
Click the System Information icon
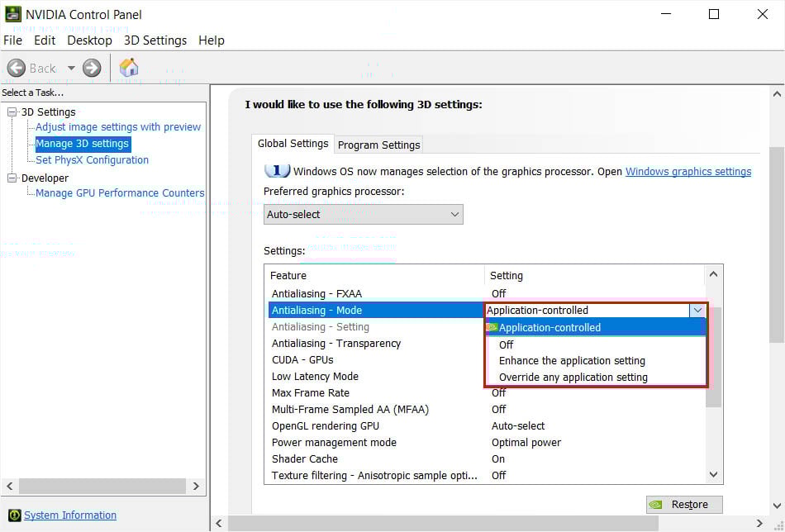click(15, 515)
